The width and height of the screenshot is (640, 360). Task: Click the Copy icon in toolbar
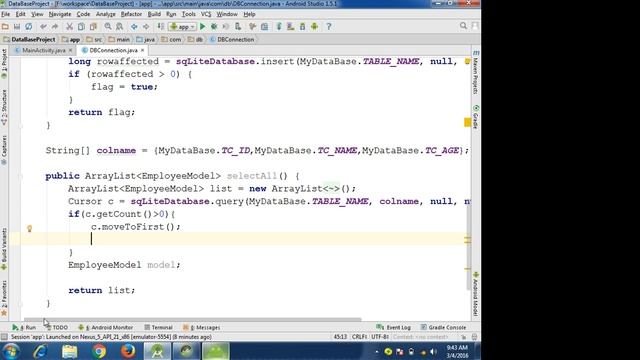coord(81,27)
